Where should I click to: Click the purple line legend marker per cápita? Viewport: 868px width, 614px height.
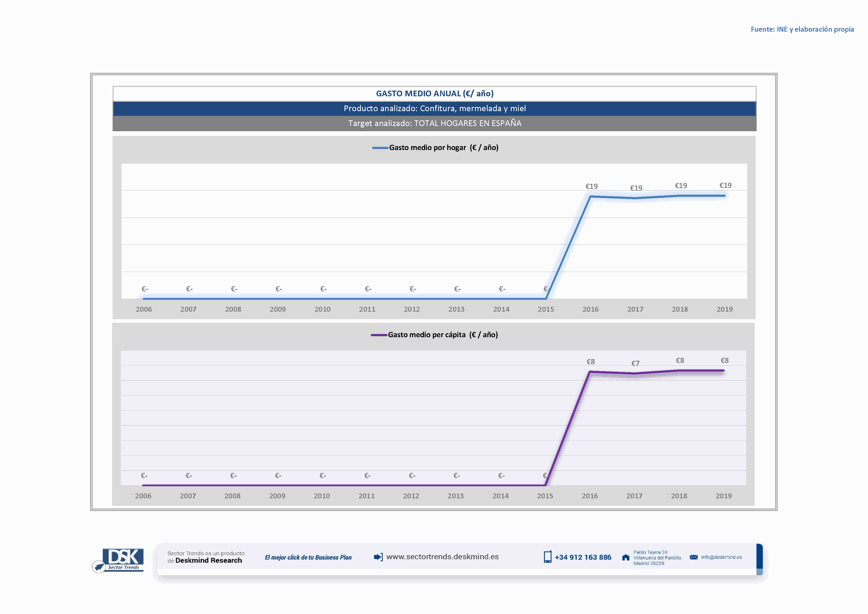tap(379, 335)
